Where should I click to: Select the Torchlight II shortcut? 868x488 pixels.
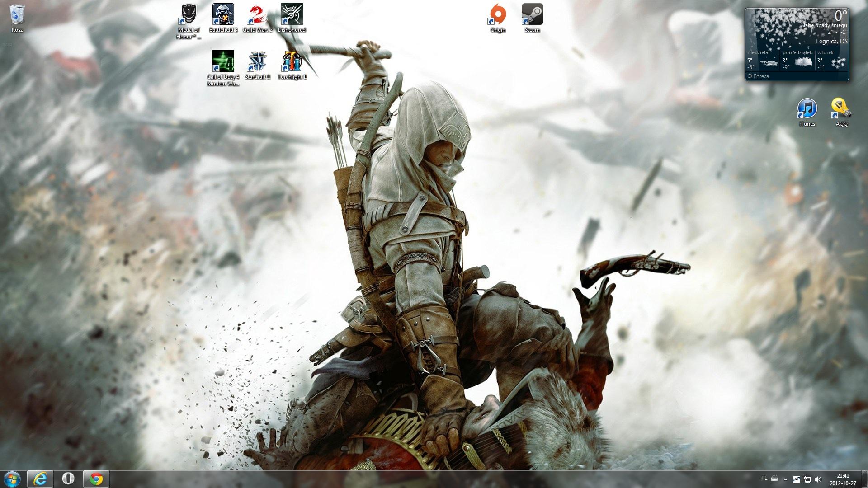pyautogui.click(x=292, y=65)
